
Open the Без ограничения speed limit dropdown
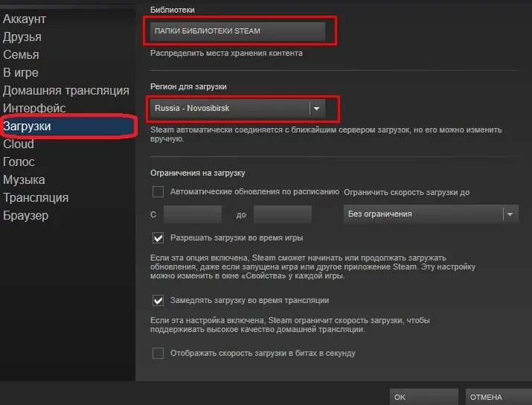(x=431, y=214)
